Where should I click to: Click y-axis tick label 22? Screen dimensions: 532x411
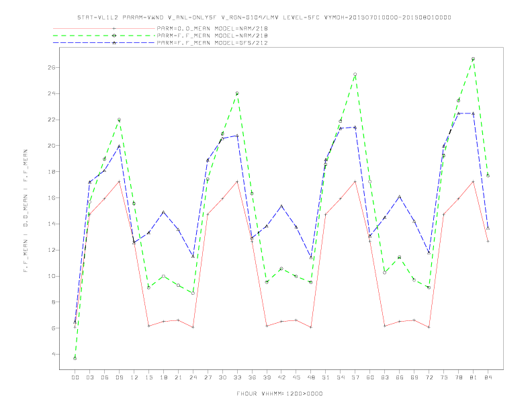[51, 120]
